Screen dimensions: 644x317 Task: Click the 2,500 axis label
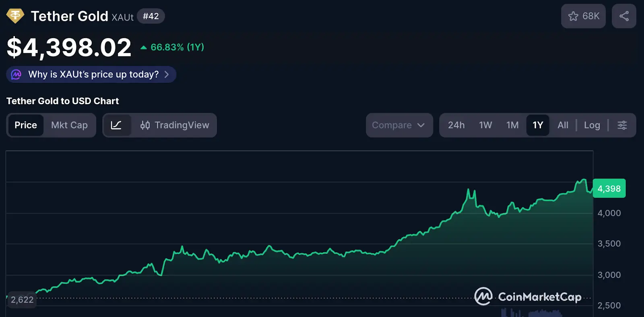(609, 305)
